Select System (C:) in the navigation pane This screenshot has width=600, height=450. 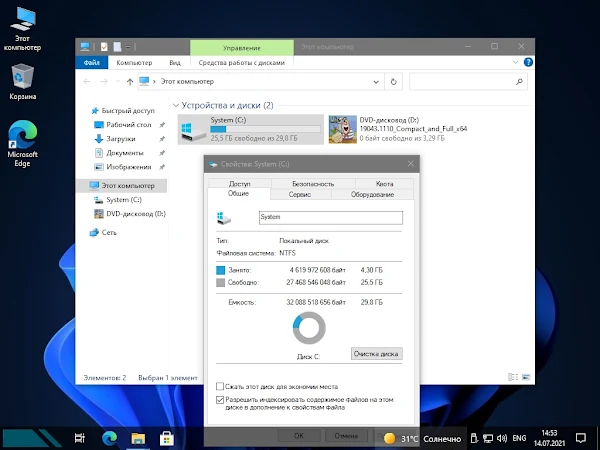(x=124, y=200)
